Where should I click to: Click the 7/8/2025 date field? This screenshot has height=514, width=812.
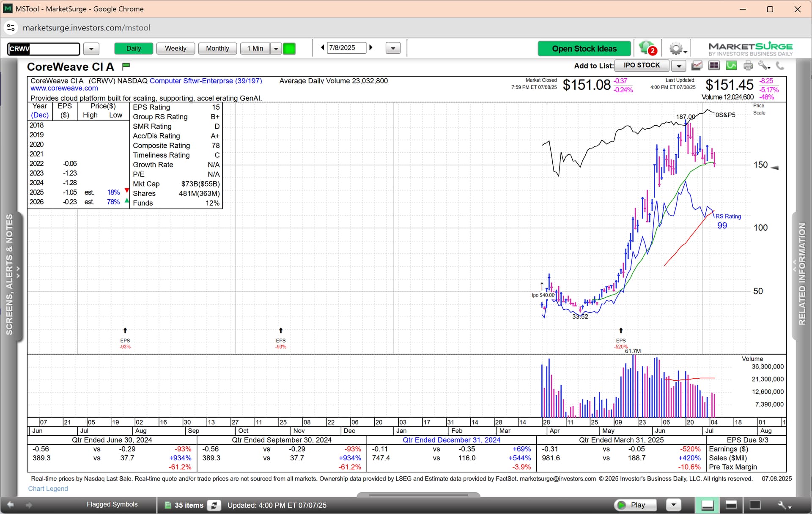[346, 48]
